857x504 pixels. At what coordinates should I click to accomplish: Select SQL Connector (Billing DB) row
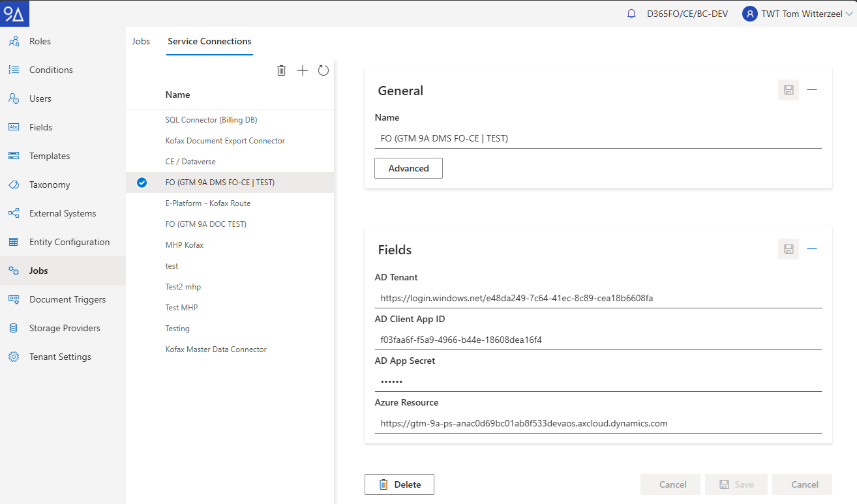[230, 120]
